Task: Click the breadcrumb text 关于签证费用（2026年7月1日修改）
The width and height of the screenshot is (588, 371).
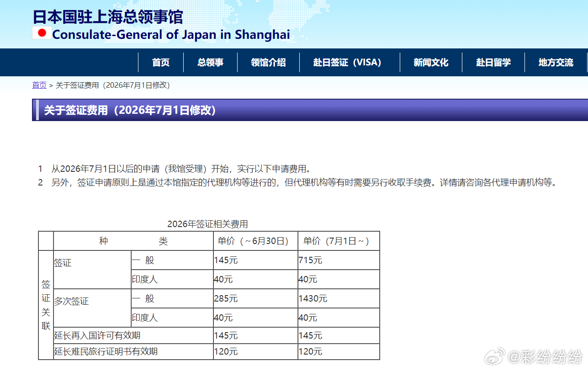Action: 113,85
